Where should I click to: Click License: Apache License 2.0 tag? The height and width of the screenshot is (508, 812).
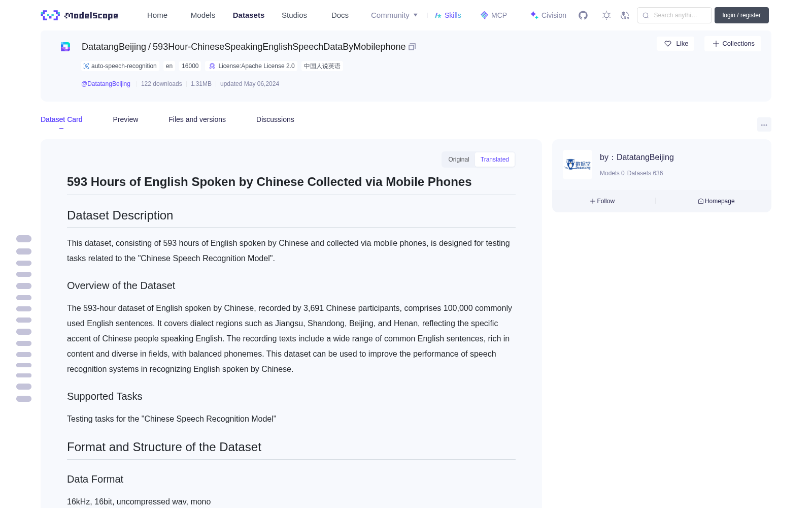pyautogui.click(x=252, y=66)
